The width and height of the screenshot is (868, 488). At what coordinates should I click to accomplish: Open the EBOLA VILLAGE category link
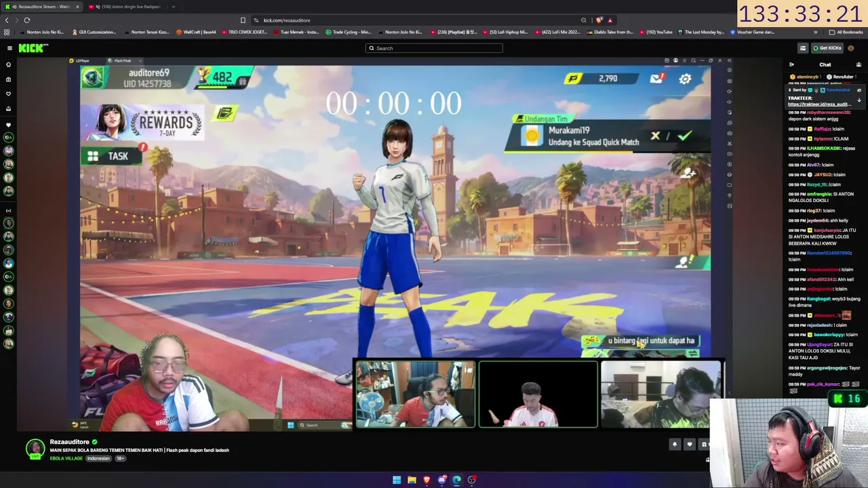coord(66,459)
